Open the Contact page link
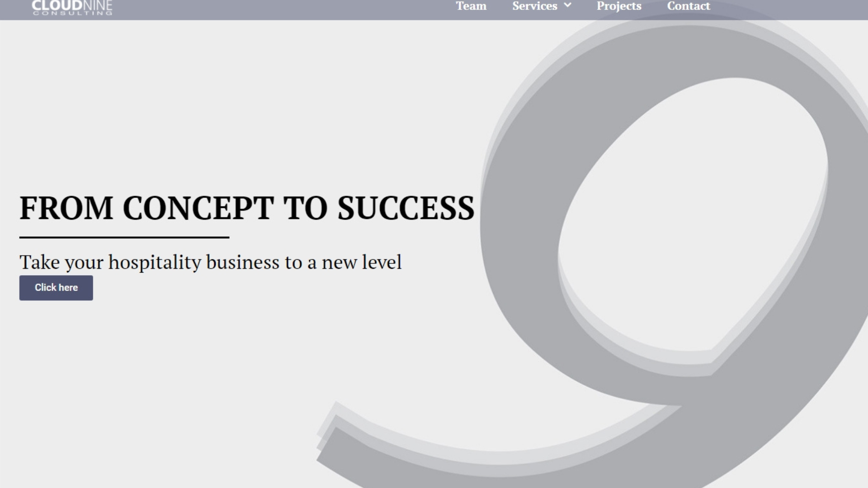Viewport: 868px width, 488px height. [689, 6]
